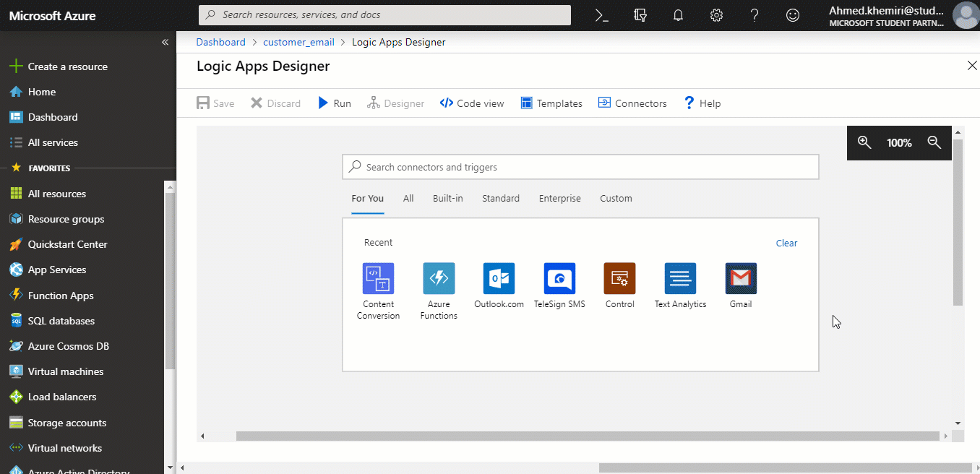Open Storage accounts
Viewport: 980px width, 474px height.
tap(58, 423)
